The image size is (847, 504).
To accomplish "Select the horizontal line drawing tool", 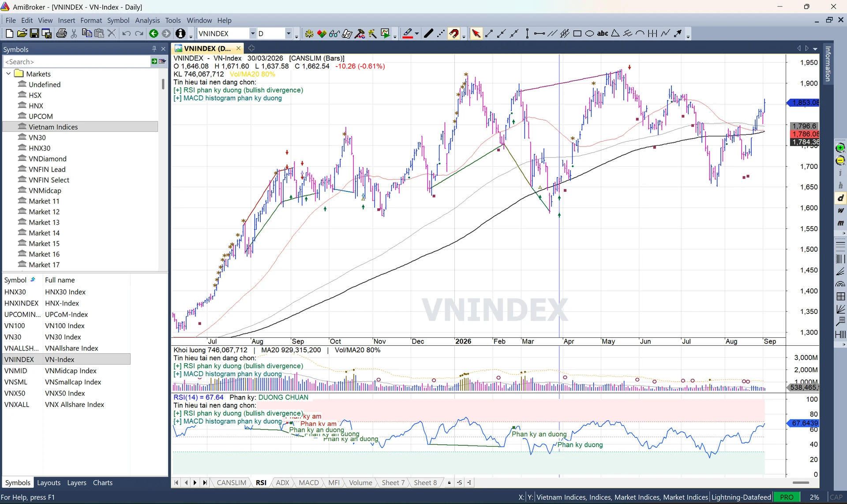I will (x=539, y=34).
